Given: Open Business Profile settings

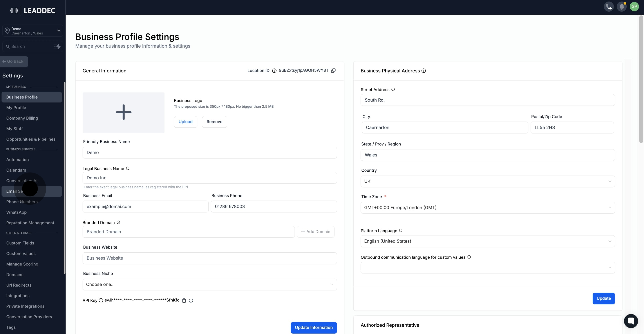Looking at the screenshot, I should click(x=32, y=97).
